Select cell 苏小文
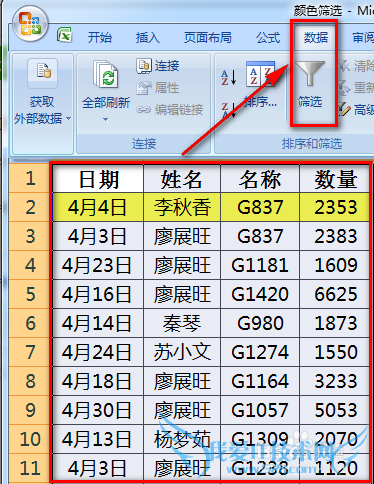 182,352
